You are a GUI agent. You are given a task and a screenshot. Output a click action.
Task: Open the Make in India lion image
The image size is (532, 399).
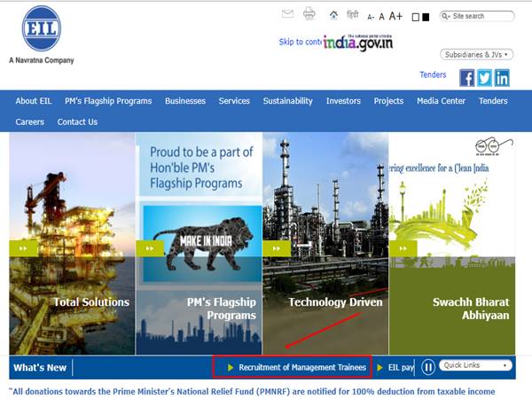[202, 244]
